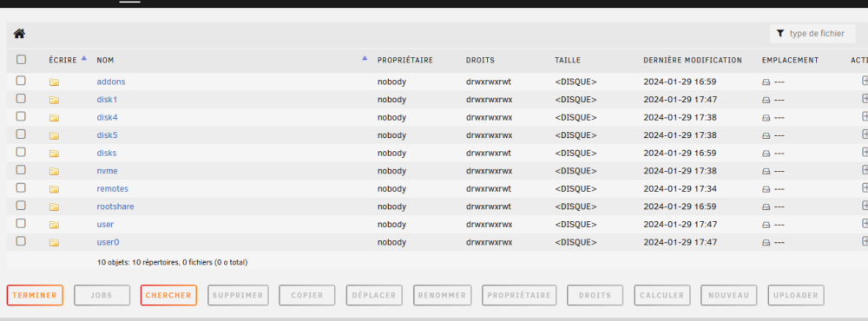The image size is (868, 321).
Task: Click the action icon in addons row
Action: tap(865, 81)
